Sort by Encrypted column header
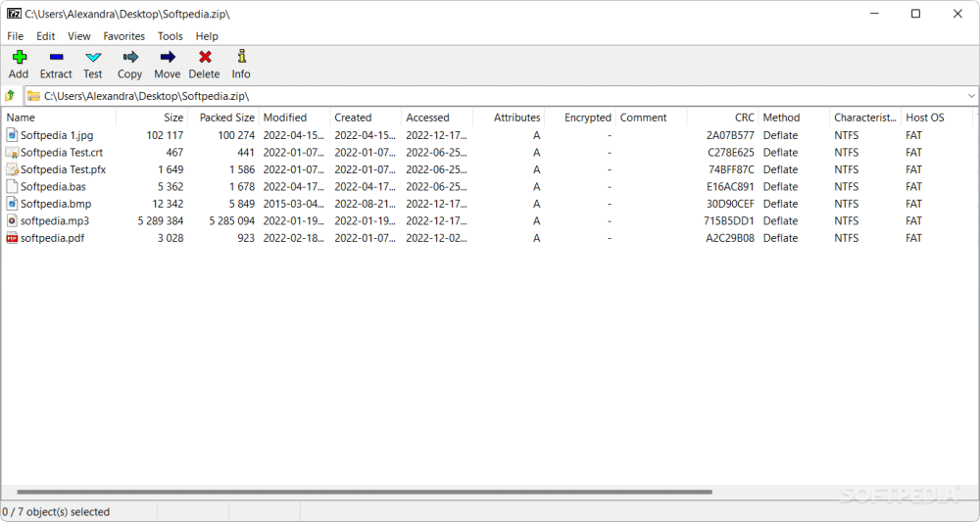980x522 pixels. pos(579,118)
